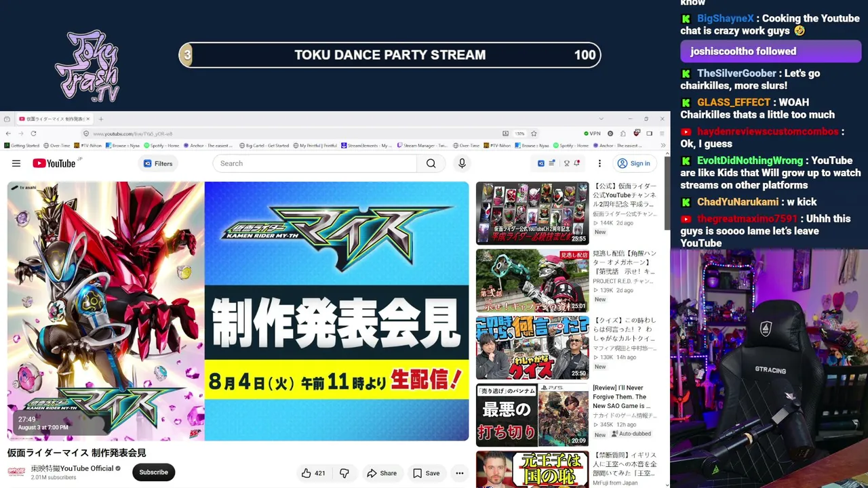This screenshot has width=868, height=488.
Task: Open the first Spotify - Home bookmark
Action: (160, 145)
